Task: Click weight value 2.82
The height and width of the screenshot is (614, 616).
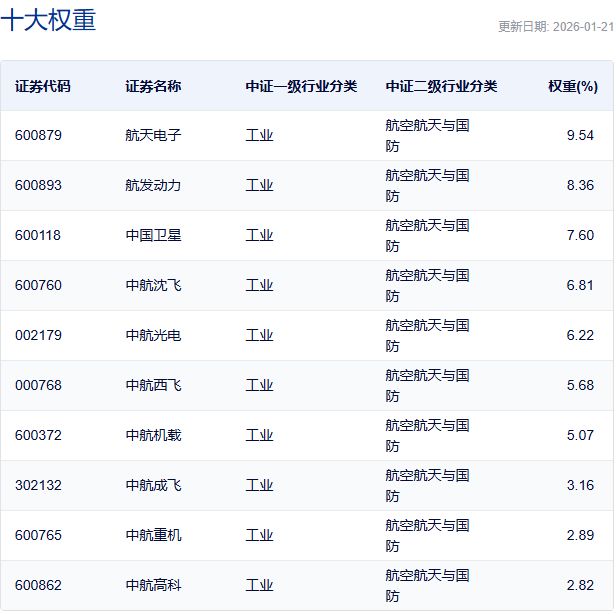Action: (580, 585)
